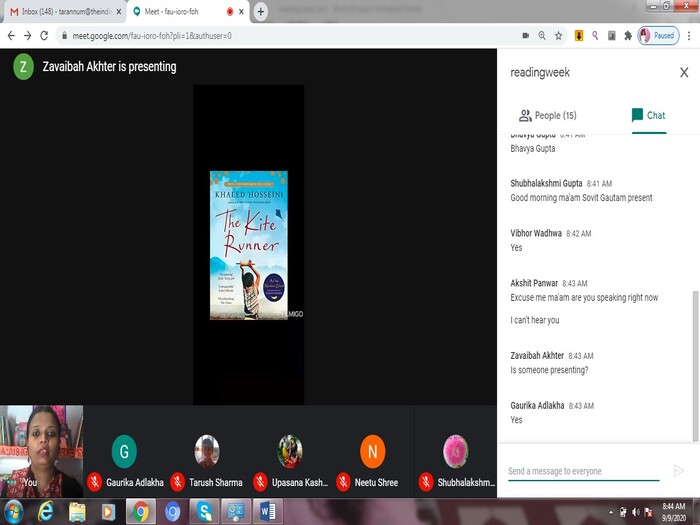Open File Explorer from the taskbar
Image resolution: width=700 pixels, height=525 pixels.
click(x=77, y=512)
